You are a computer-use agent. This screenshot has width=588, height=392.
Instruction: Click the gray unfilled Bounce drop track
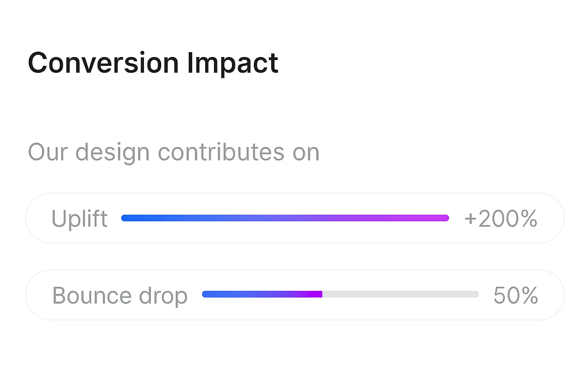[400, 294]
